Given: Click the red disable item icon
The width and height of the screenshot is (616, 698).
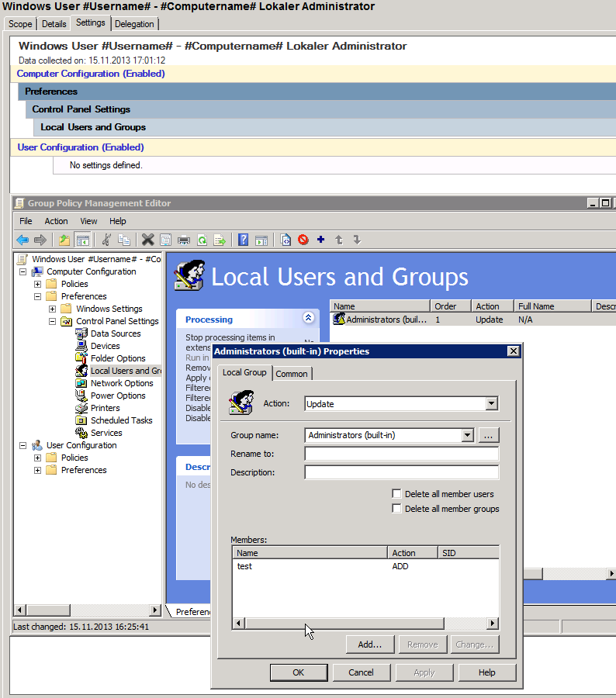Looking at the screenshot, I should tap(303, 240).
